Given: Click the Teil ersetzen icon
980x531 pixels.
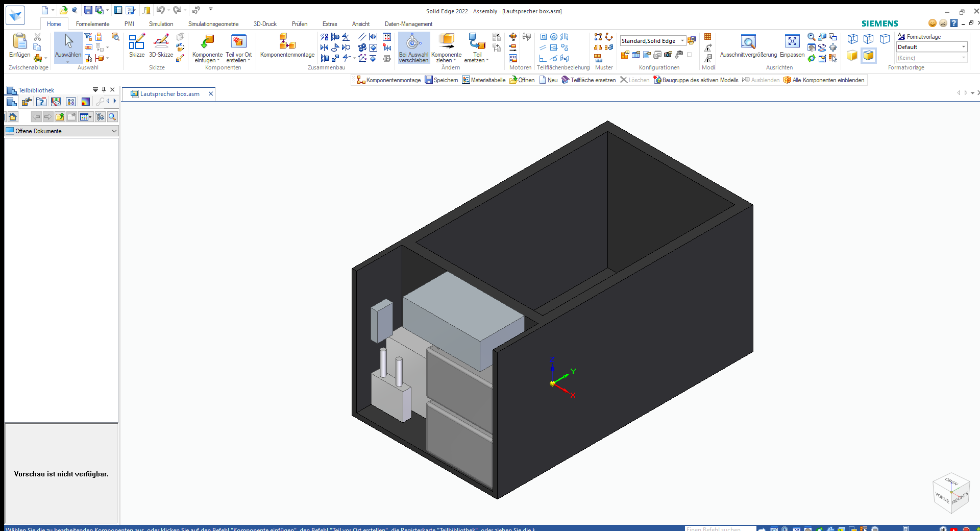Looking at the screenshot, I should (477, 47).
